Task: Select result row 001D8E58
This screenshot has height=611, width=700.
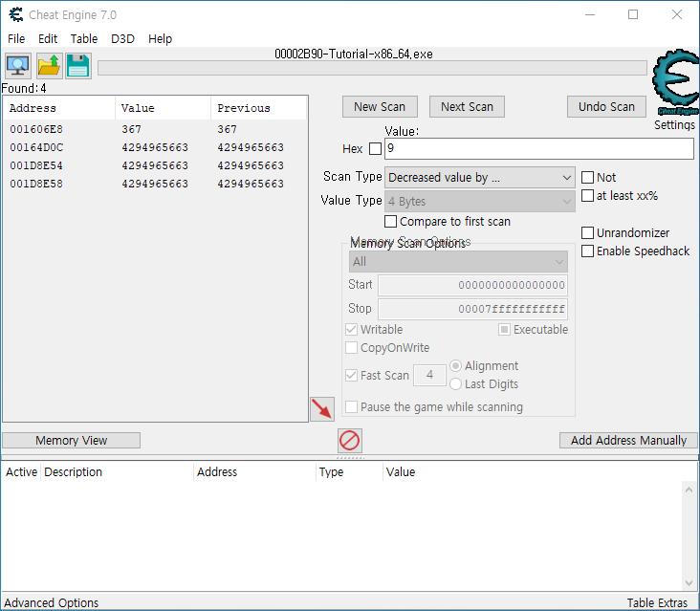Action: [x=155, y=184]
